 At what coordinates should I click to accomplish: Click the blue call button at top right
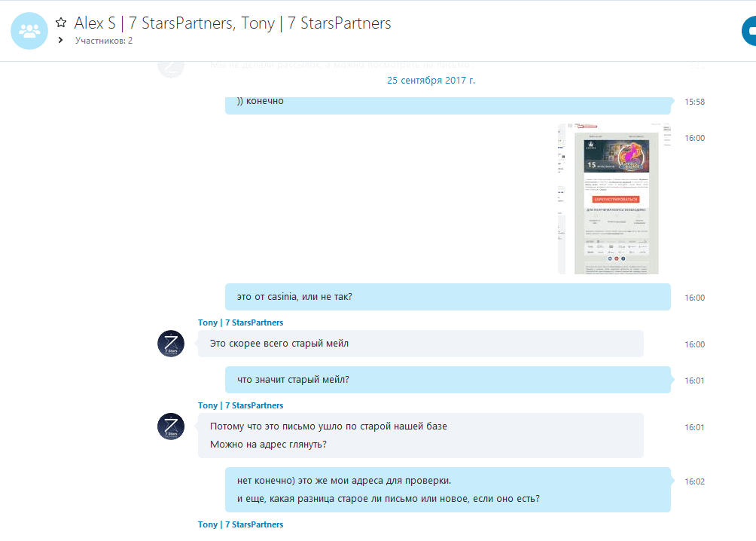click(748, 31)
